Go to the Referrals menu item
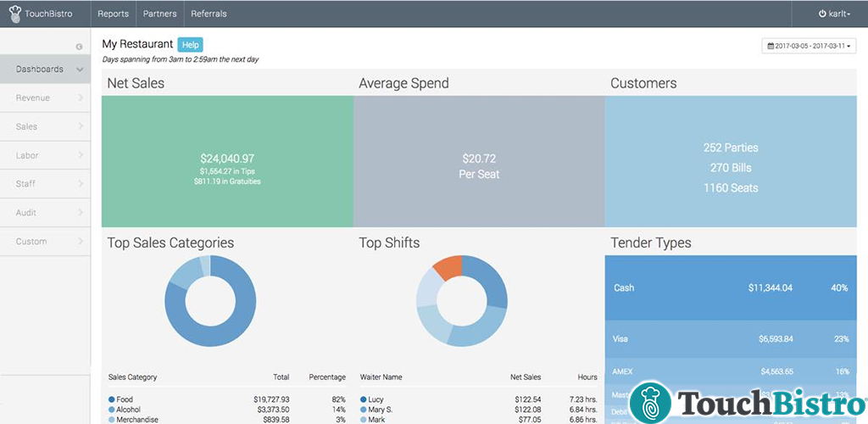This screenshot has width=868, height=424. (x=209, y=14)
